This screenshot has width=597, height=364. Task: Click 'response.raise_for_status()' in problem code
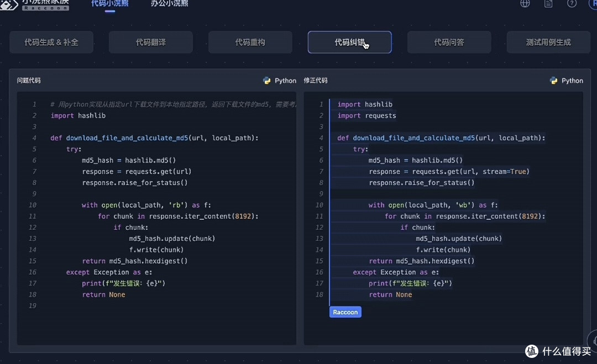pos(135,183)
